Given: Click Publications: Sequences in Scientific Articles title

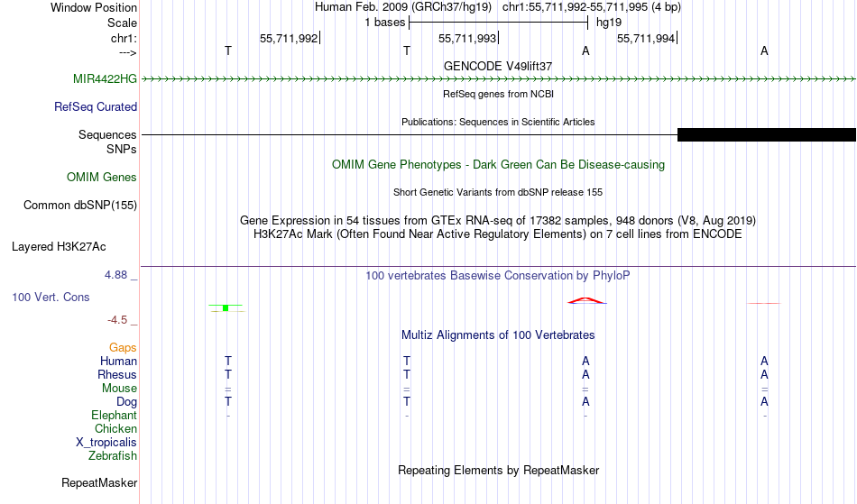Looking at the screenshot, I should [498, 122].
